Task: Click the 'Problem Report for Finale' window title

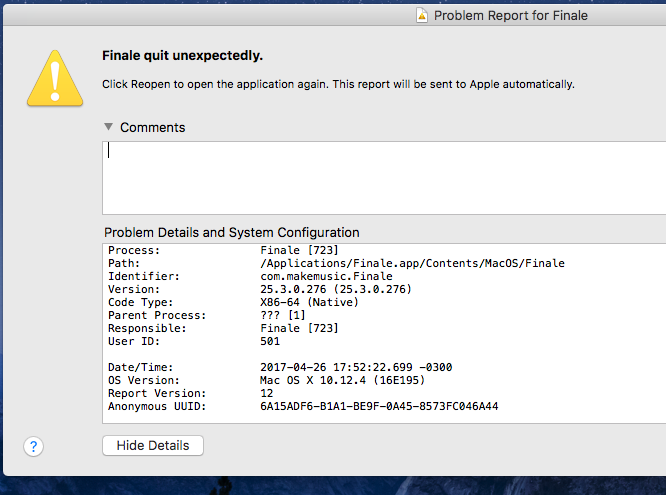Action: [x=510, y=15]
